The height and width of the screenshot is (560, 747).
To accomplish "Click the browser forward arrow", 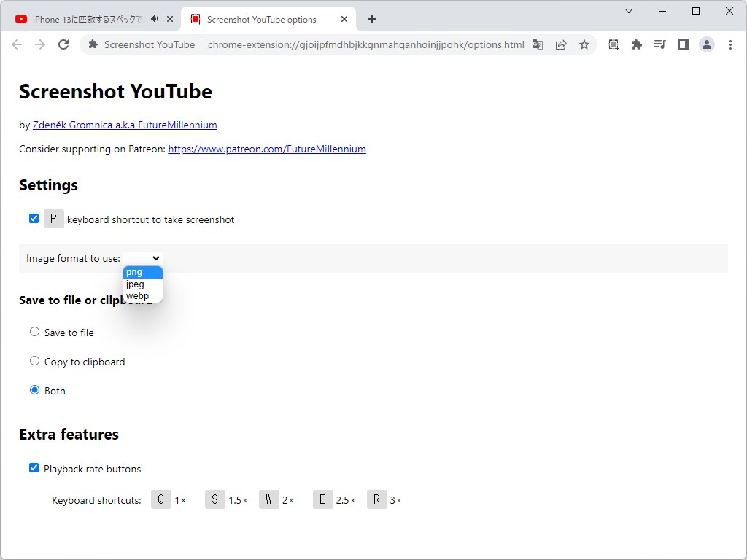I will 40,44.
